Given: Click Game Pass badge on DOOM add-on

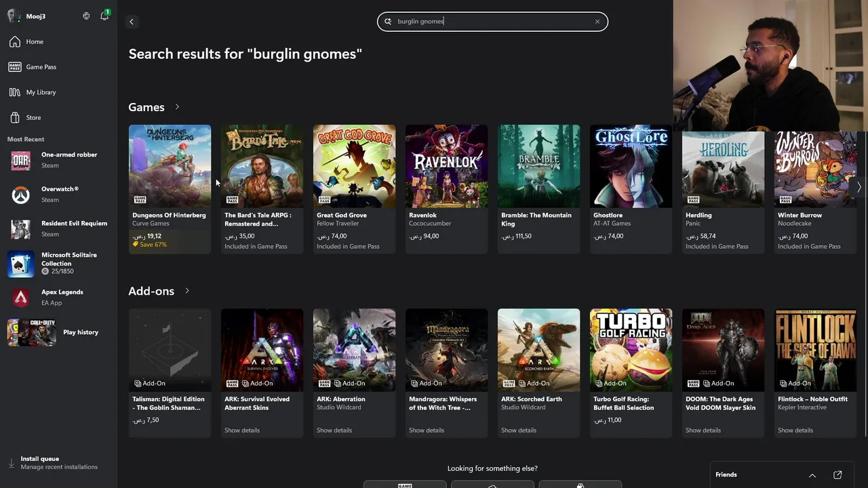Looking at the screenshot, I should click(693, 384).
